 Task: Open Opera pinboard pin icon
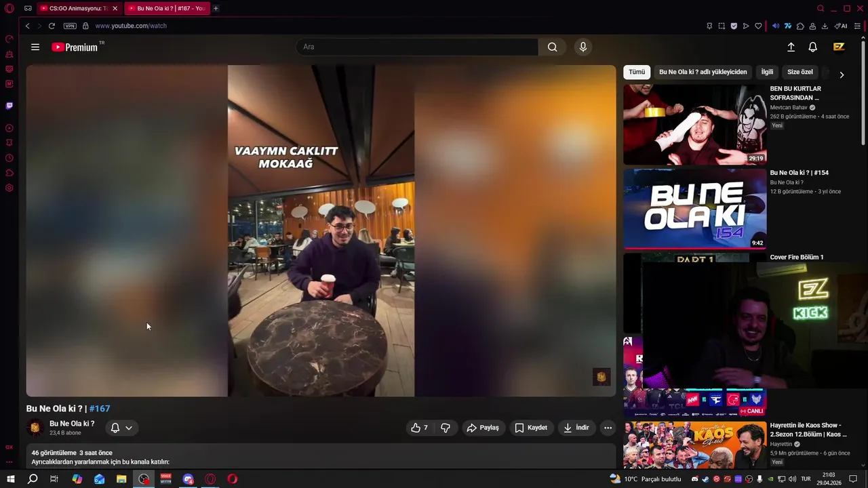[709, 26]
